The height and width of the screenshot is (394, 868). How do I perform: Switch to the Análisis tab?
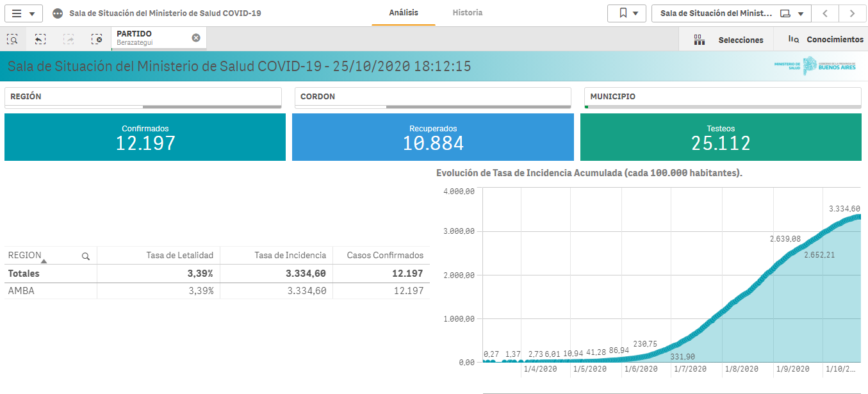pos(404,13)
